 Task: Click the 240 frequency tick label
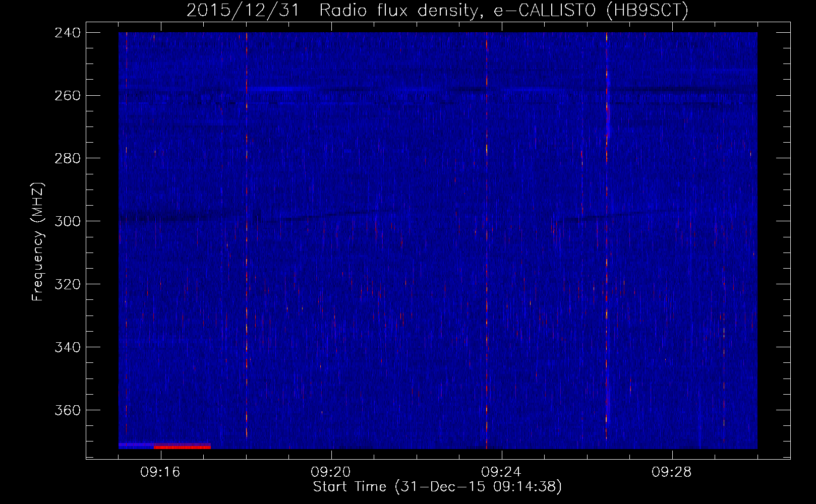[x=68, y=33]
